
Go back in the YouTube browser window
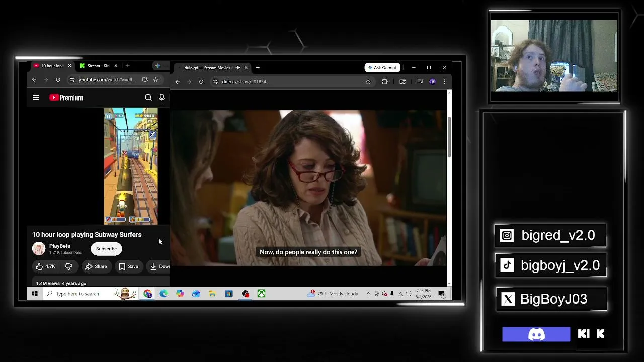(x=34, y=80)
